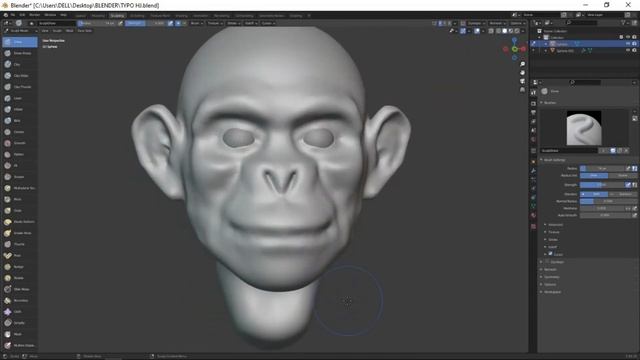Viewport: 640px width, 360px height.
Task: Open the Render menu
Action: click(x=35, y=15)
